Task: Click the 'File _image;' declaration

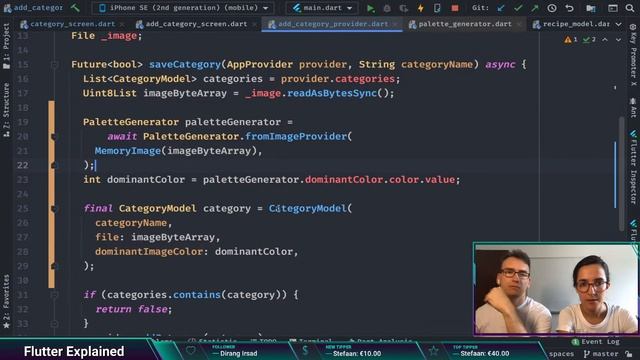Action: coord(107,36)
